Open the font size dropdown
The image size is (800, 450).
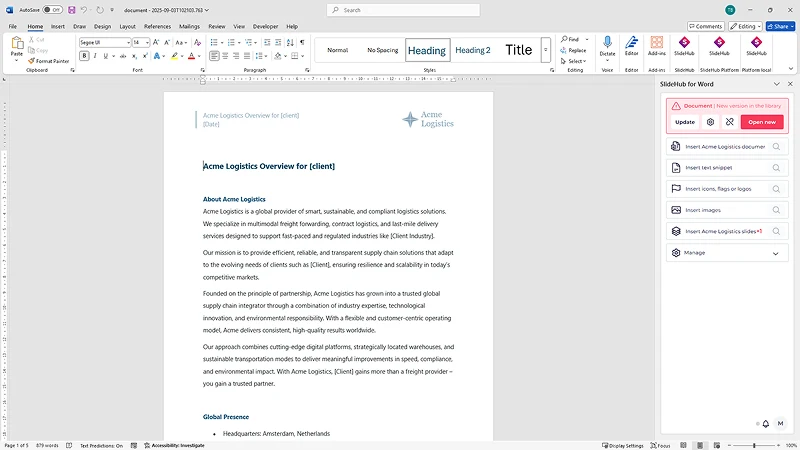(147, 42)
